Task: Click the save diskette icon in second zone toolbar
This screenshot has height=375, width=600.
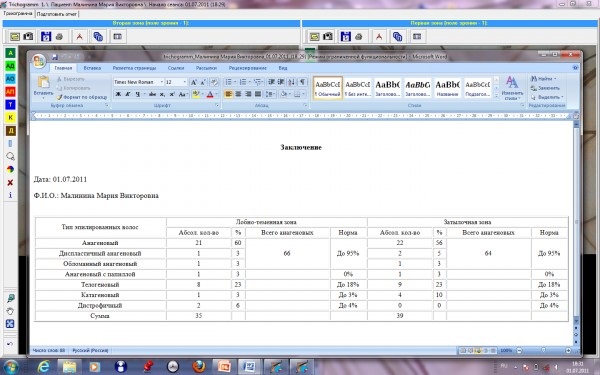Action: [46, 37]
